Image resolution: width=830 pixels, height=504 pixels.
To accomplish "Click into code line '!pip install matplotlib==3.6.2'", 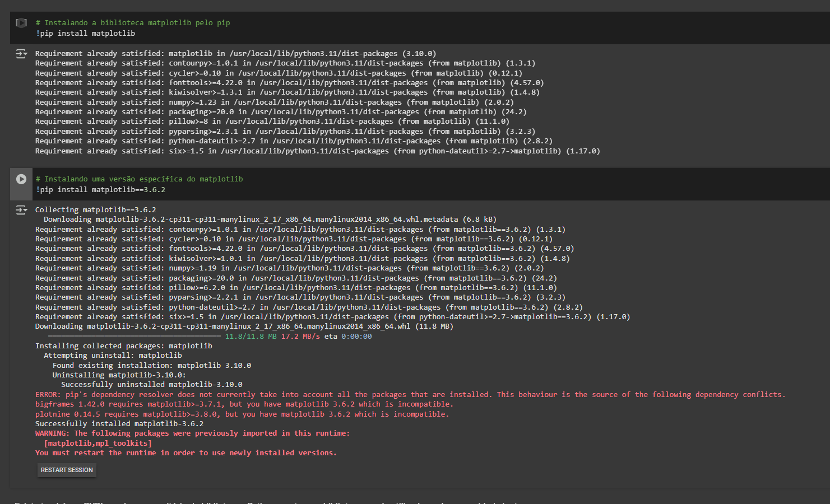I will [100, 190].
